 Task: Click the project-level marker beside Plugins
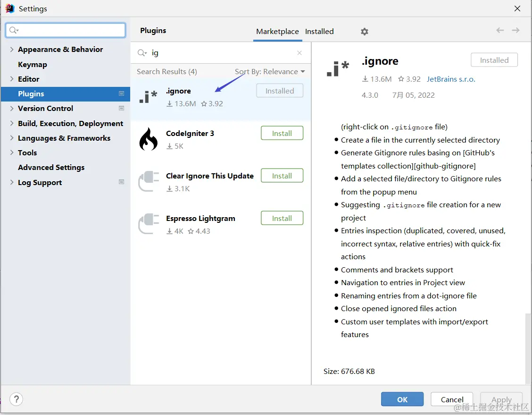(x=122, y=94)
